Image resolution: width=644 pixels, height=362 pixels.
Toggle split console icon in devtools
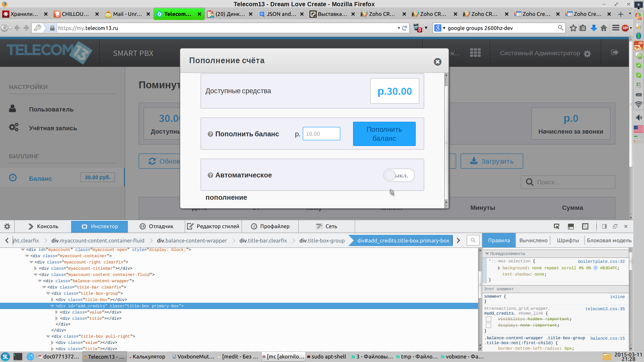(x=571, y=226)
